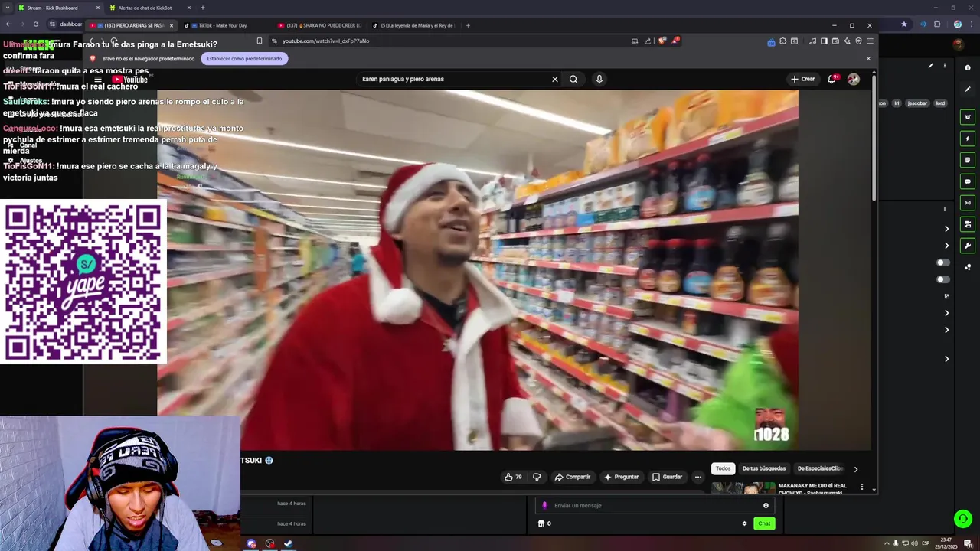This screenshot has width=980, height=551.
Task: Open Chrome extensions puzzle icon
Action: tap(937, 24)
